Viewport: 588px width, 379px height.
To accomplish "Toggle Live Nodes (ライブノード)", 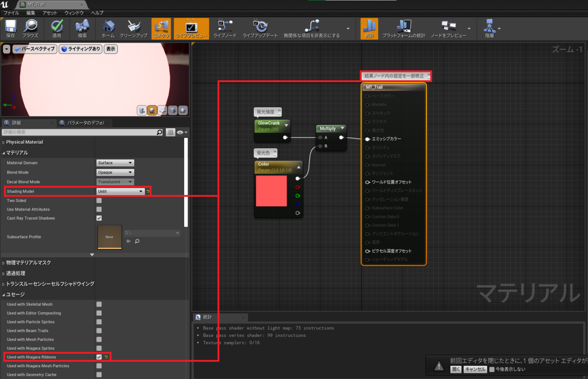I will (x=225, y=28).
